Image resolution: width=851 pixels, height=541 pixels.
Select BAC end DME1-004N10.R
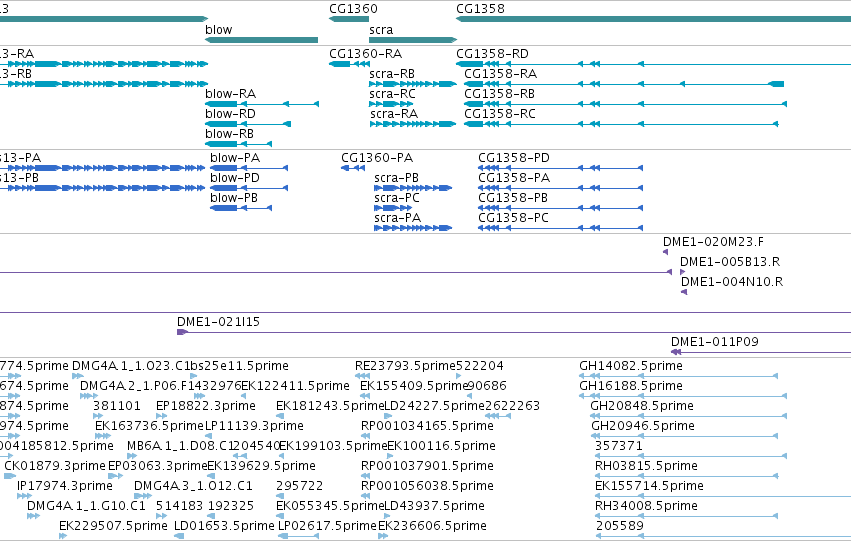point(732,282)
